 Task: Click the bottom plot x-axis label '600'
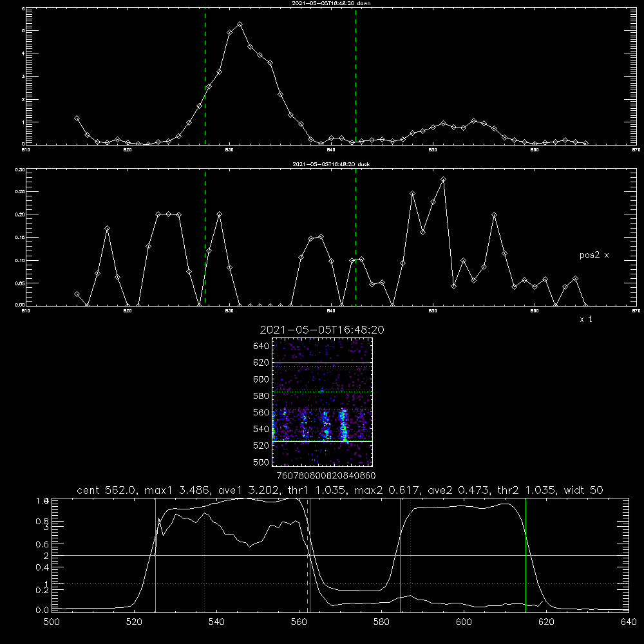[464, 622]
